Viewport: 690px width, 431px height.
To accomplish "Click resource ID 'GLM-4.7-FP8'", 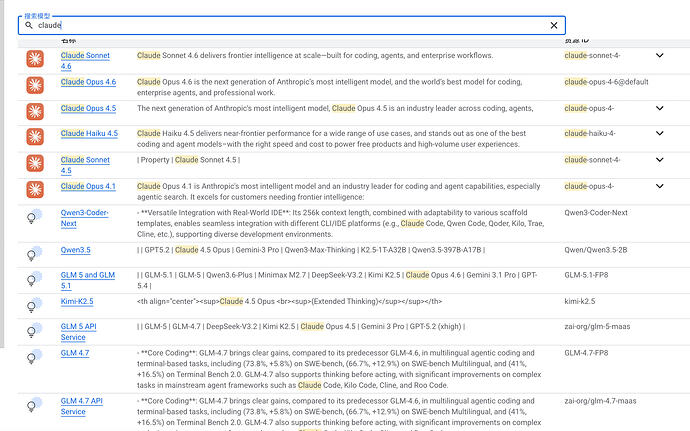I will click(x=586, y=353).
